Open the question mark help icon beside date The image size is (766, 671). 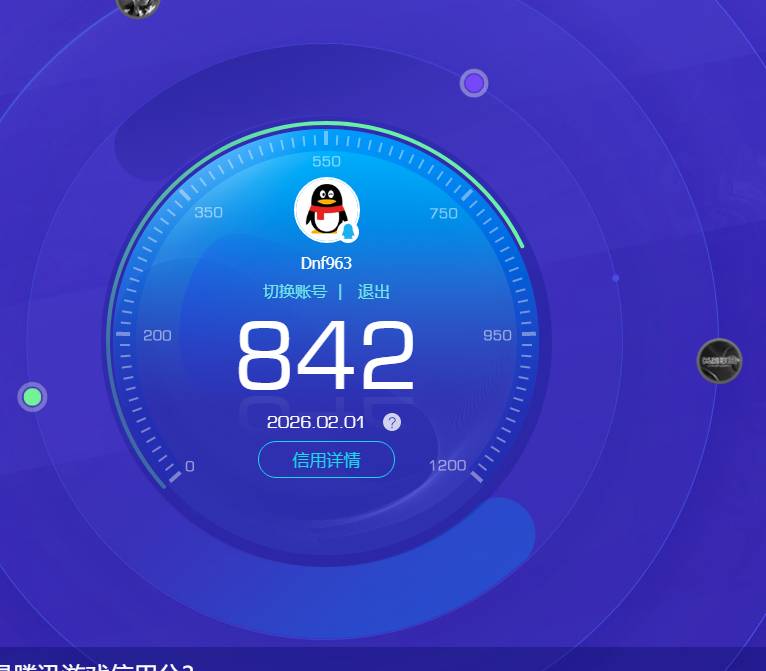[x=392, y=422]
